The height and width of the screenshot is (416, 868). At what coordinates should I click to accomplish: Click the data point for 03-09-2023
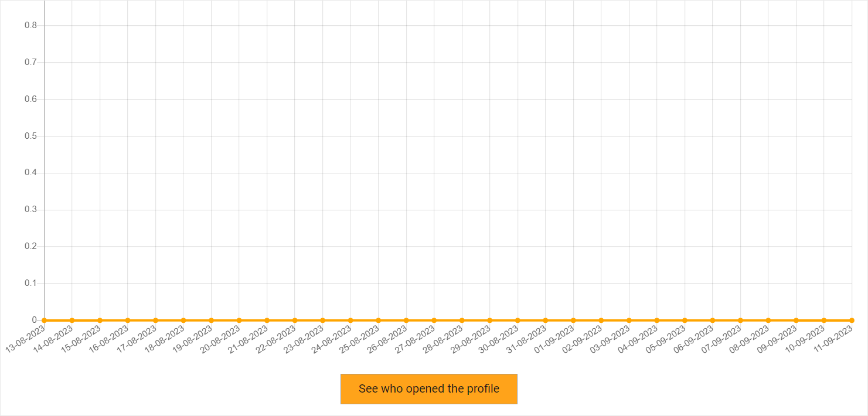click(629, 320)
